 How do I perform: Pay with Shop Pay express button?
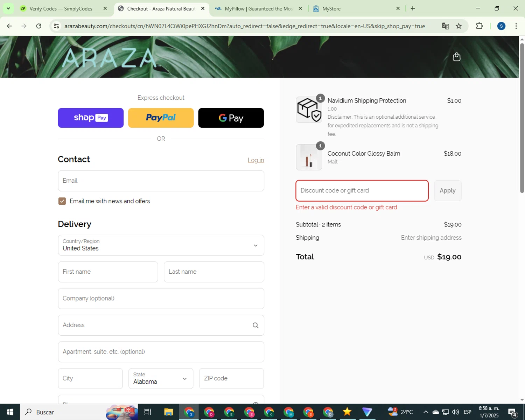(91, 118)
